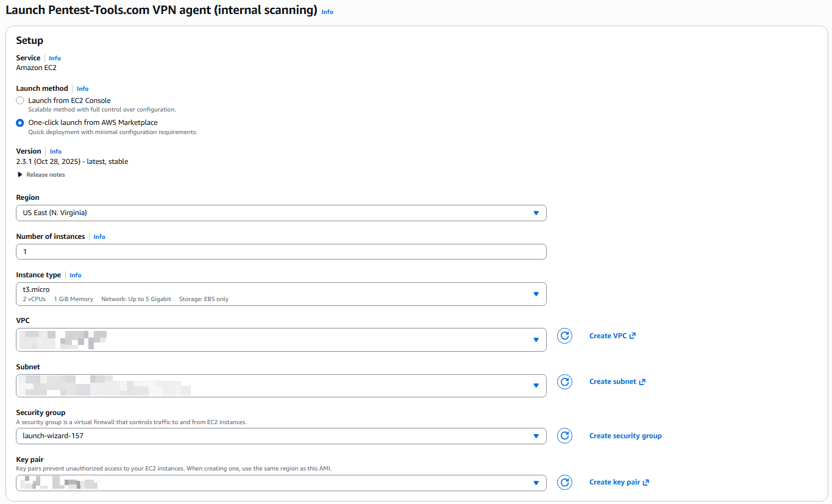Select Launch from EC2 Console option
The image size is (832, 504).
[x=20, y=101]
